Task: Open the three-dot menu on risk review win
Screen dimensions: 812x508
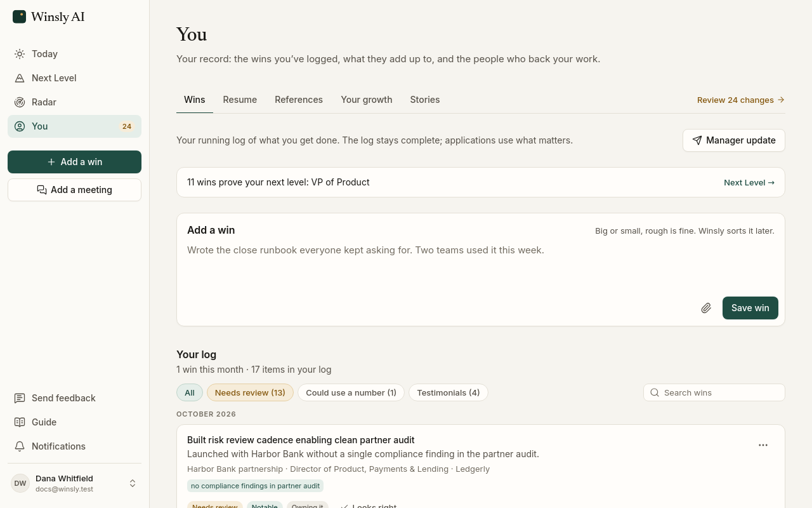Action: [x=763, y=445]
